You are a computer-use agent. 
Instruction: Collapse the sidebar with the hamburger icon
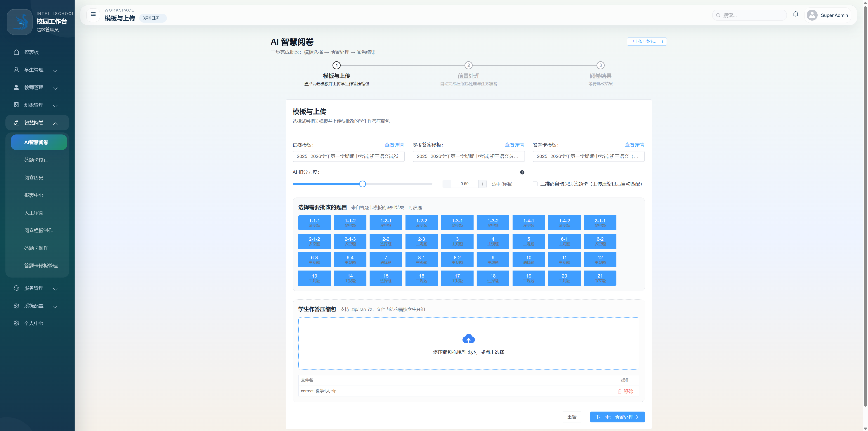tap(93, 15)
